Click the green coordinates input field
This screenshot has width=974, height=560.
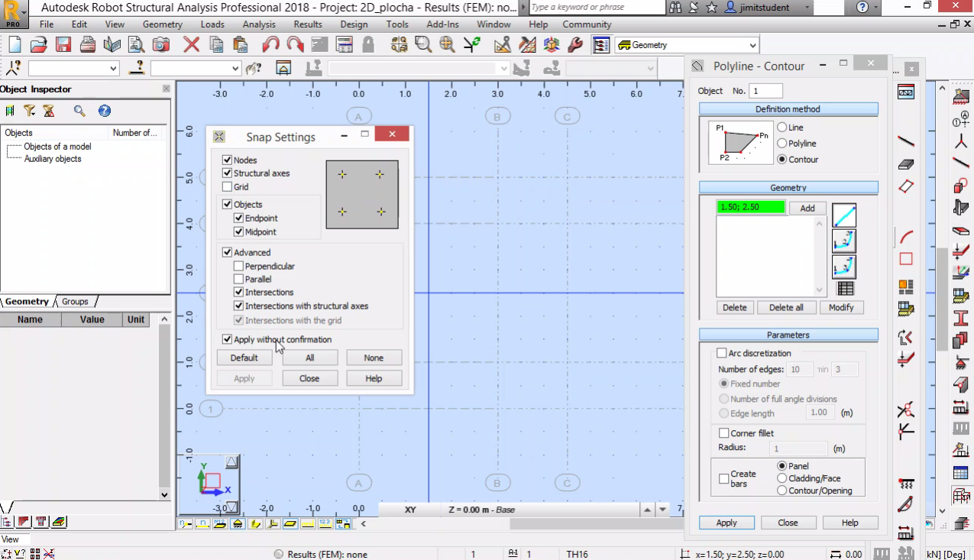click(751, 207)
